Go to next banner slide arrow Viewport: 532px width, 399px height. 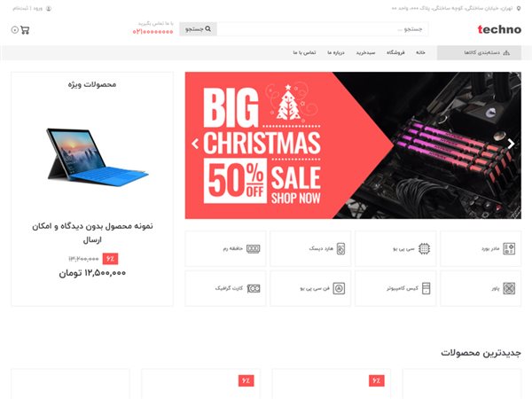coord(511,144)
